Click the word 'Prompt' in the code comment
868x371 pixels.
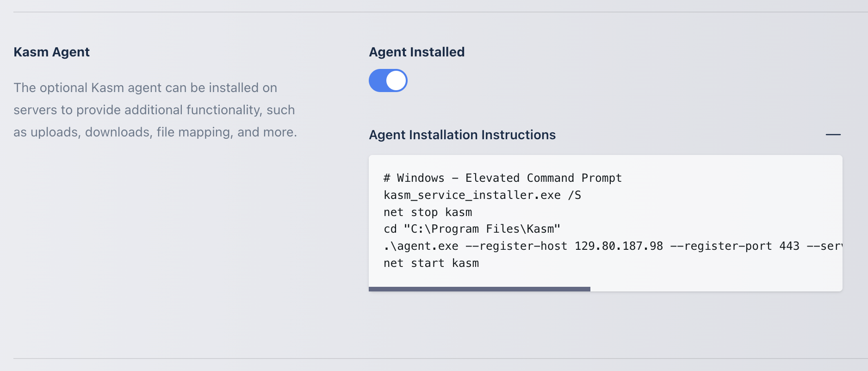tap(601, 178)
